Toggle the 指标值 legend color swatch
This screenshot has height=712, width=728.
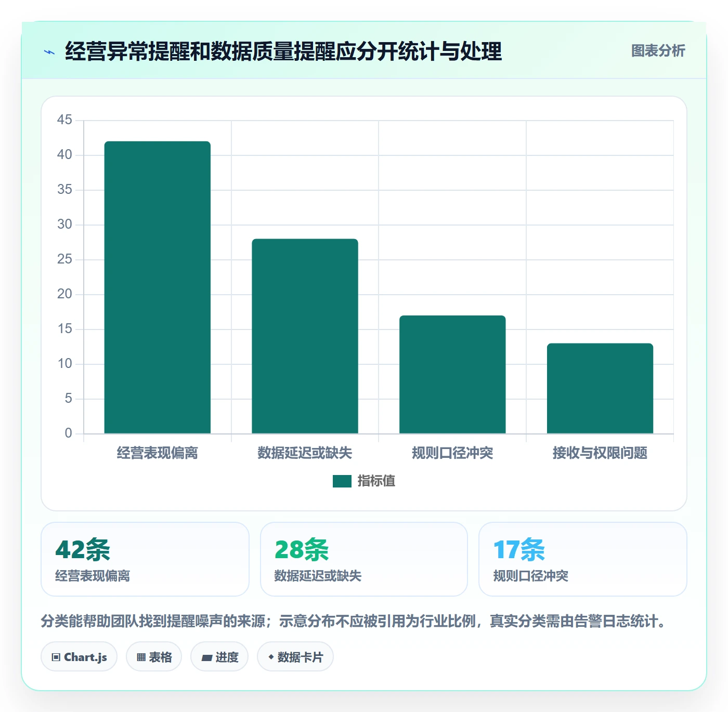[342, 481]
